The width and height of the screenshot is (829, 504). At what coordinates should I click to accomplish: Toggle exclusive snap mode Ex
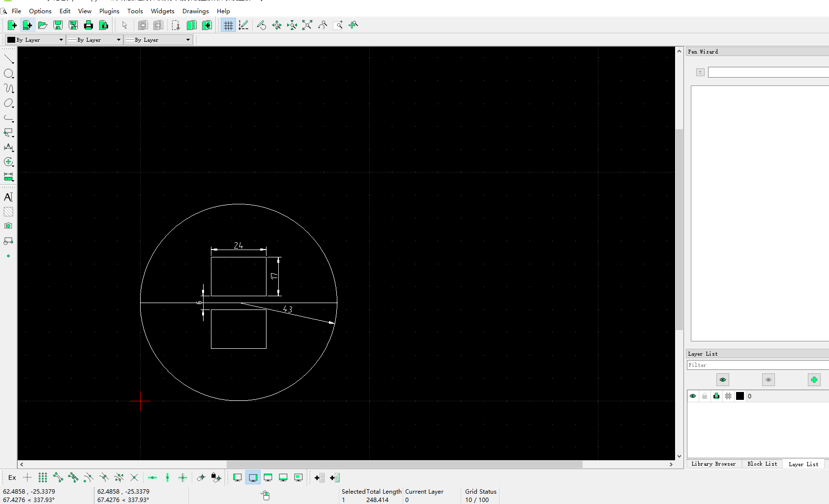tap(12, 477)
